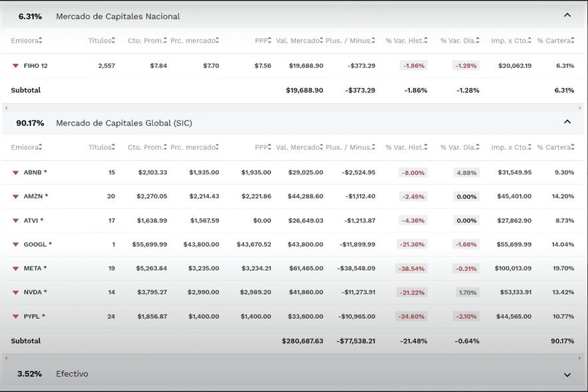Click the down arrow icon beside META
Screen dimensions: 588x392
[15, 268]
